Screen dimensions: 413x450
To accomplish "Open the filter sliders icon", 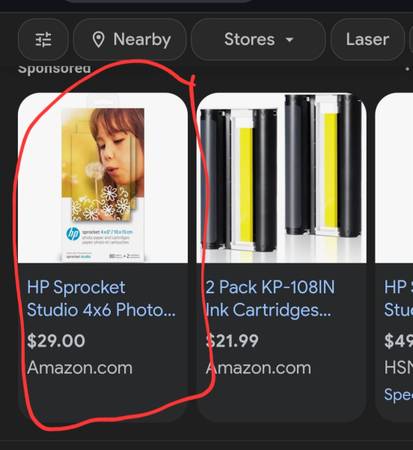I will (43, 39).
